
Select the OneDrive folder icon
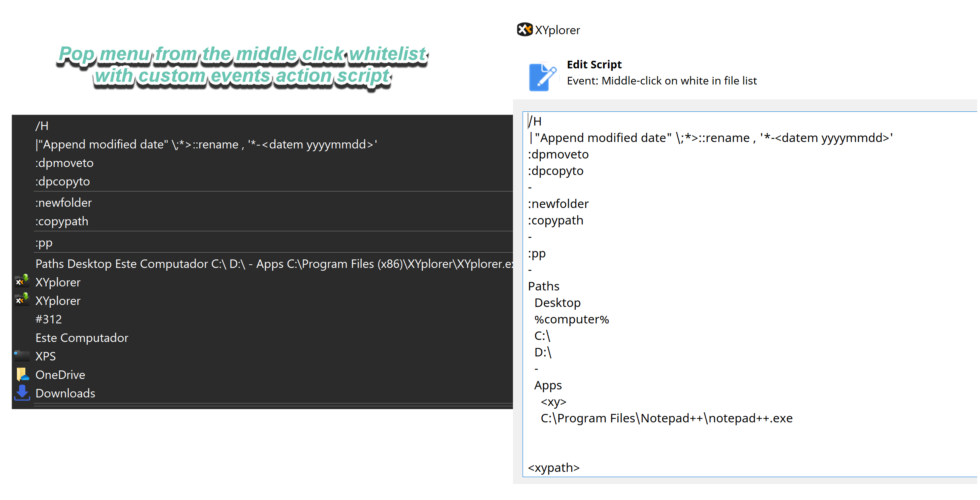(x=22, y=374)
